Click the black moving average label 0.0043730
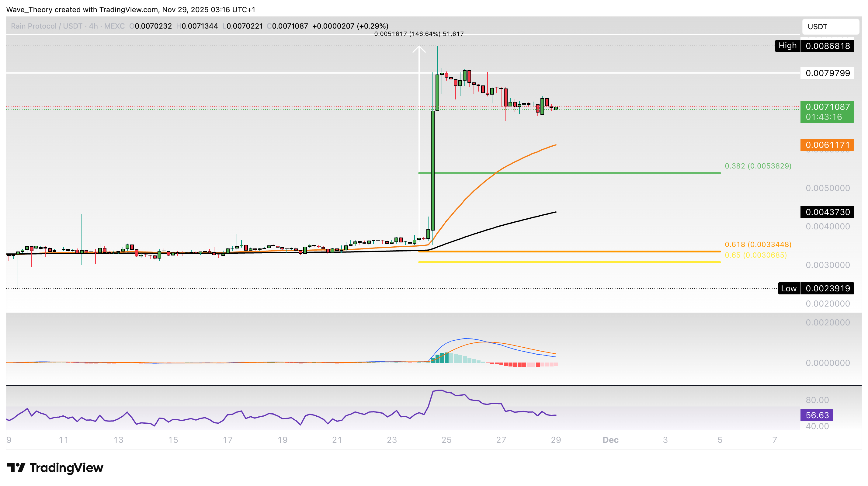868x486 pixels. [827, 212]
